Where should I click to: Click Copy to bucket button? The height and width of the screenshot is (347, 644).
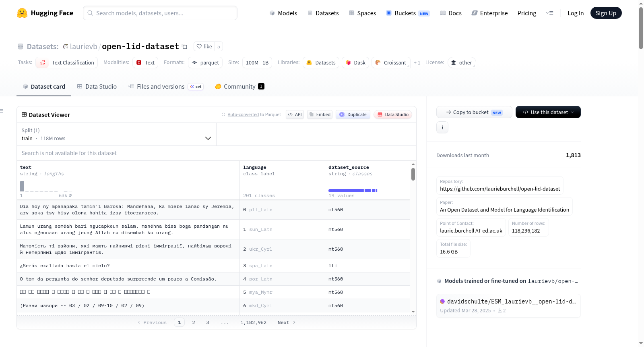pos(474,112)
